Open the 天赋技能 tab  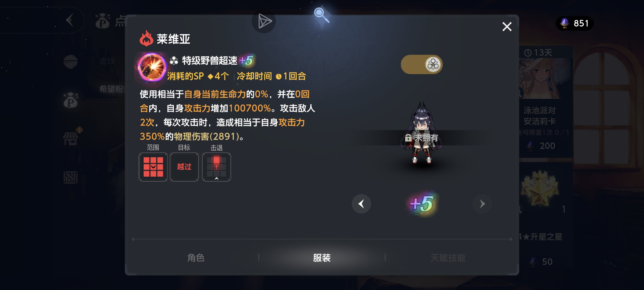click(x=448, y=258)
